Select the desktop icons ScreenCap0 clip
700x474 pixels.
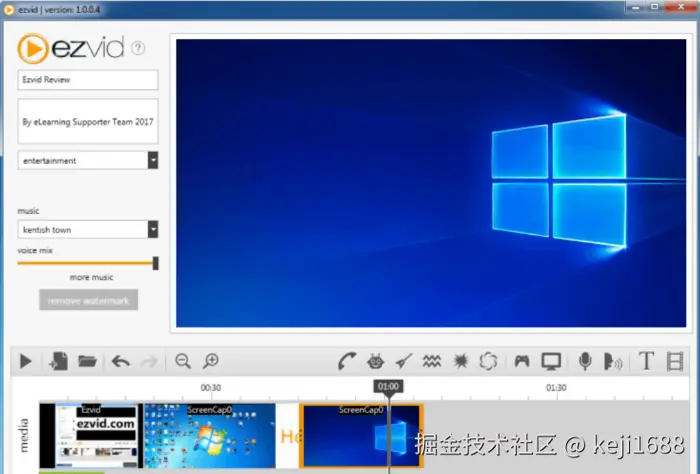point(209,436)
